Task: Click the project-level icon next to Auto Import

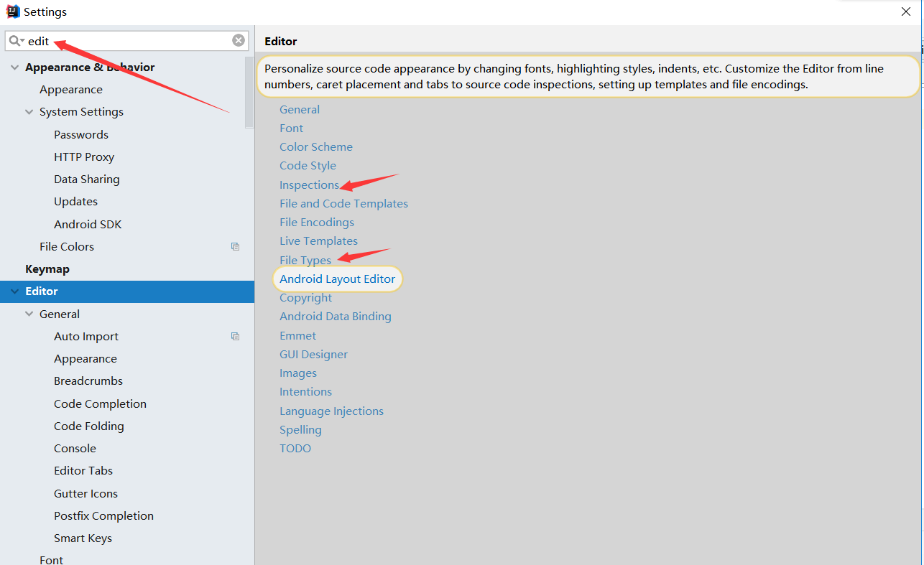Action: (235, 336)
